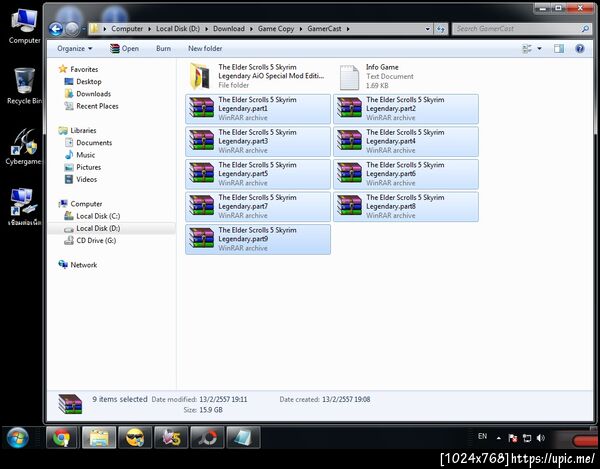Click the Recycle Bin desktop icon
Screen dimensions: 600x469
[x=24, y=86]
